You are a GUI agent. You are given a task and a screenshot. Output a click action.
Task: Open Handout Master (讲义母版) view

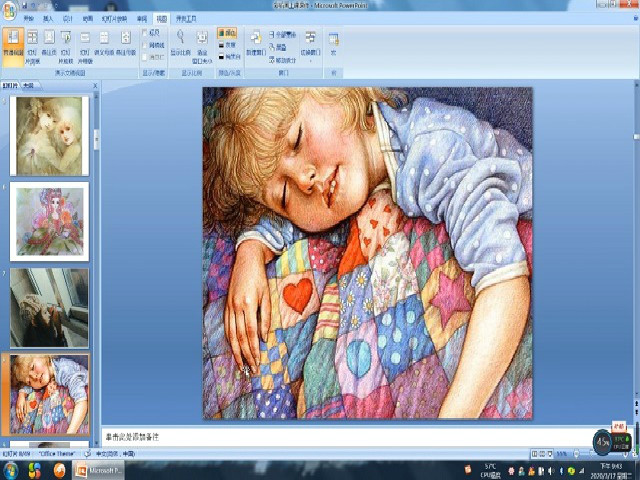(104, 43)
